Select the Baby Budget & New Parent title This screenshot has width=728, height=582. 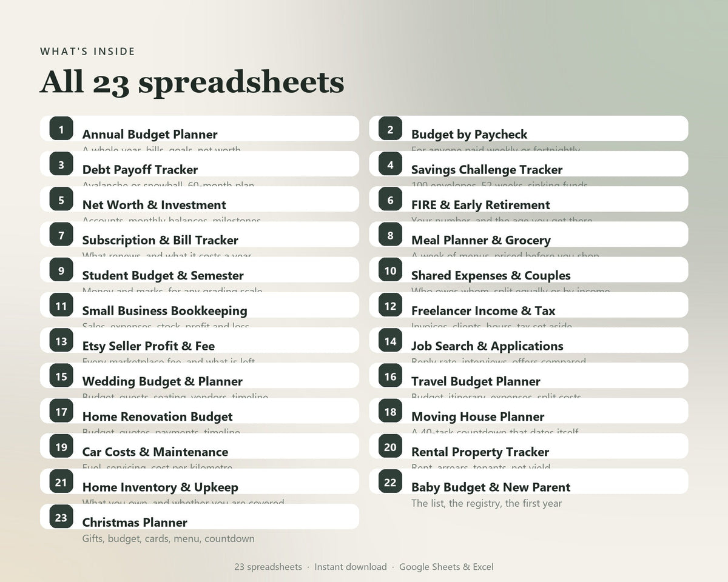click(x=491, y=487)
